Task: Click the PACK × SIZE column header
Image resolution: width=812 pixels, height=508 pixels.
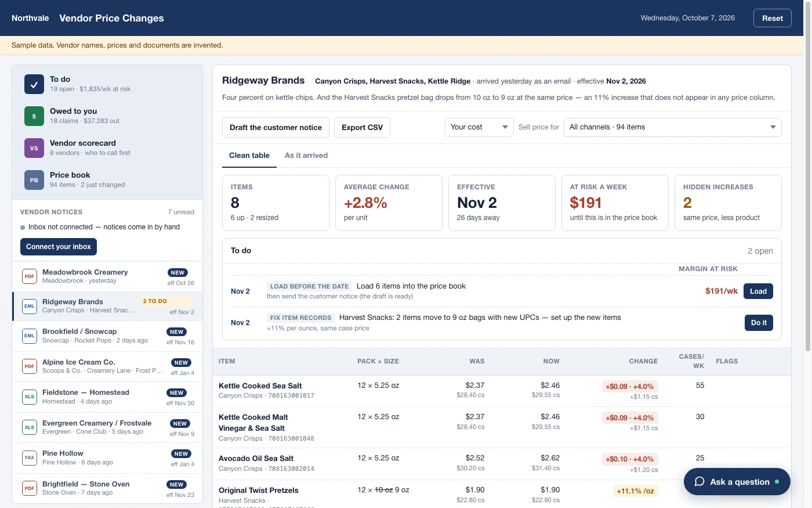Action: [x=378, y=361]
